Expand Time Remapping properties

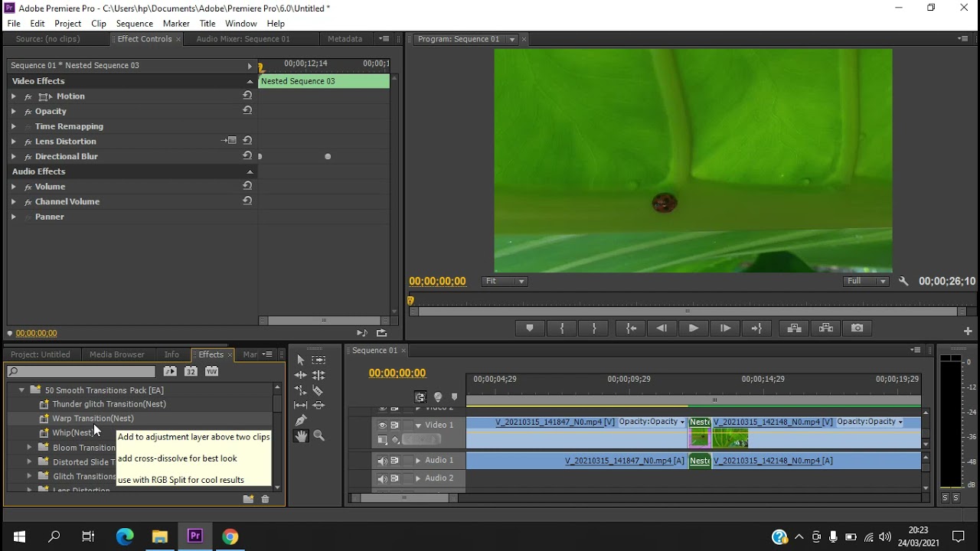(13, 126)
